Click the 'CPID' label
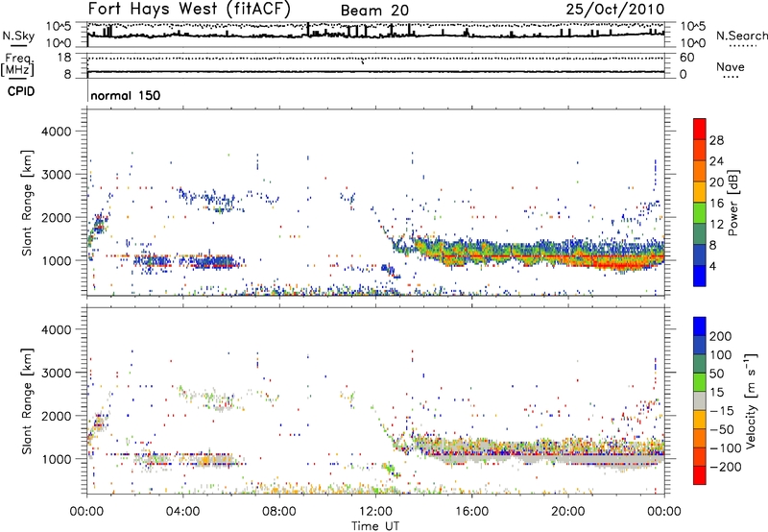 coord(21,91)
